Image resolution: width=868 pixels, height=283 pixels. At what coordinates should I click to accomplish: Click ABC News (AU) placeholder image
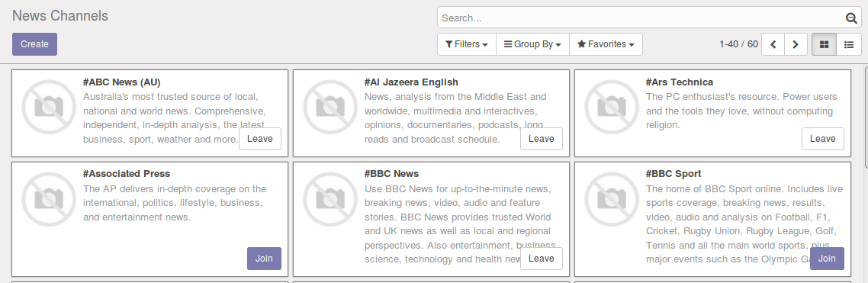49,107
